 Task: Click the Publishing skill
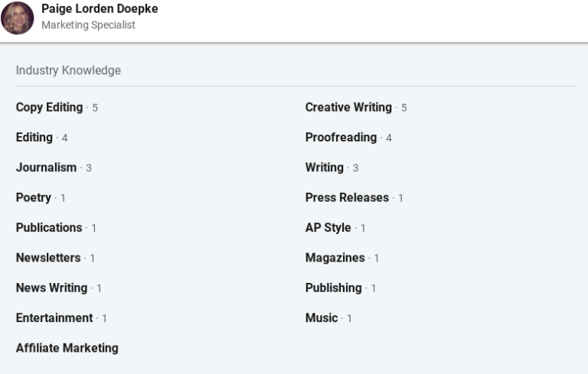tap(333, 288)
